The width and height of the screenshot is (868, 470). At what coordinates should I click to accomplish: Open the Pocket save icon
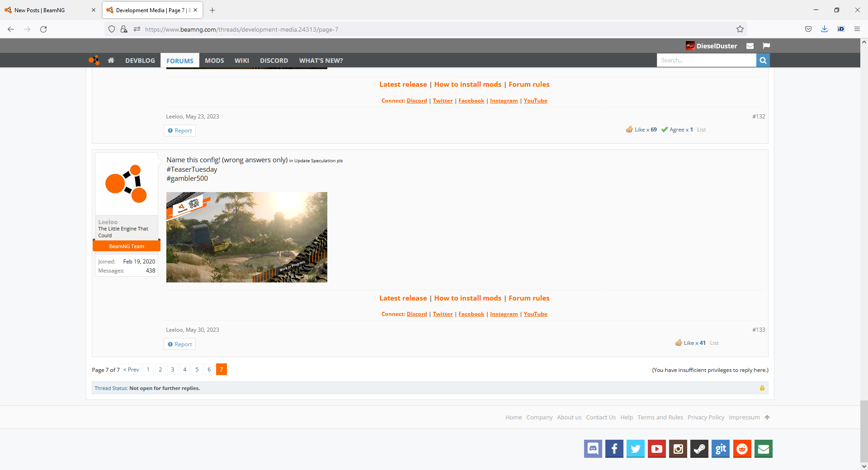point(808,29)
